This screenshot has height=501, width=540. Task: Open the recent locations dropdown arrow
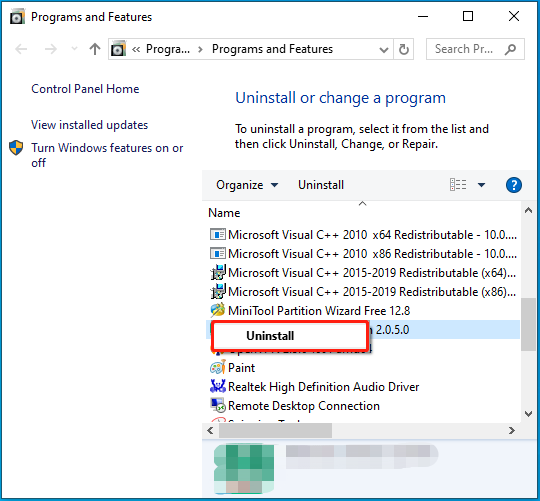click(74, 49)
